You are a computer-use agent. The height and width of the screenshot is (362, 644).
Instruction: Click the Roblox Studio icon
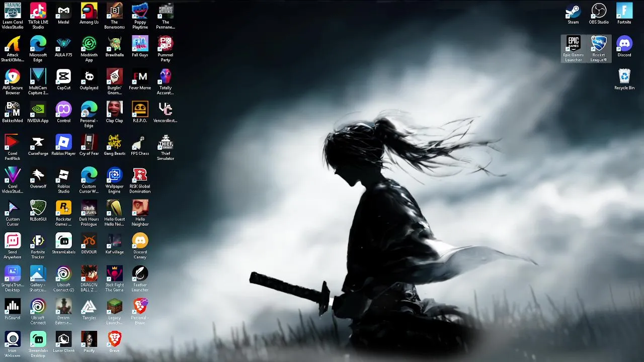[x=63, y=175]
